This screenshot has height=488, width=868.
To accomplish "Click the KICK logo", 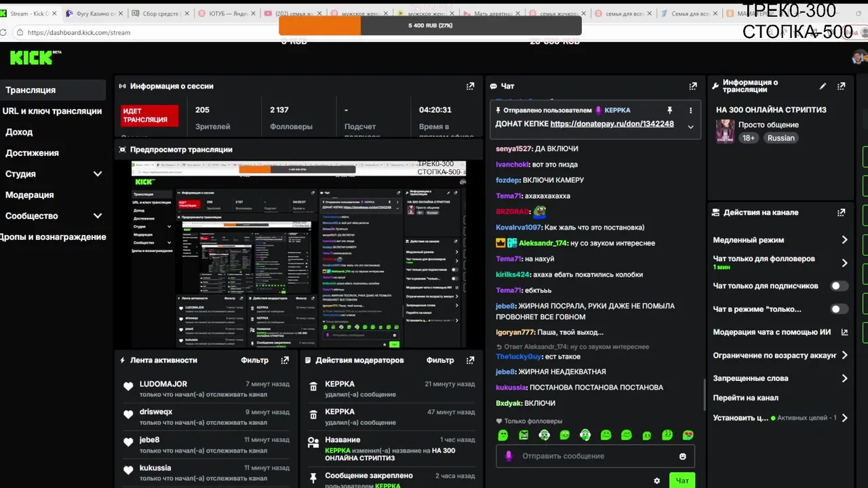I will point(35,58).
